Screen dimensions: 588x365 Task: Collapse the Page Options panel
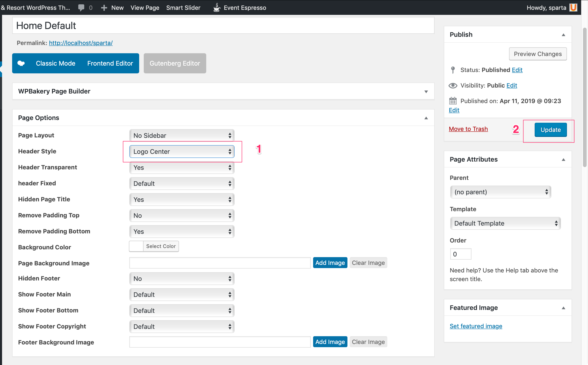(x=426, y=118)
